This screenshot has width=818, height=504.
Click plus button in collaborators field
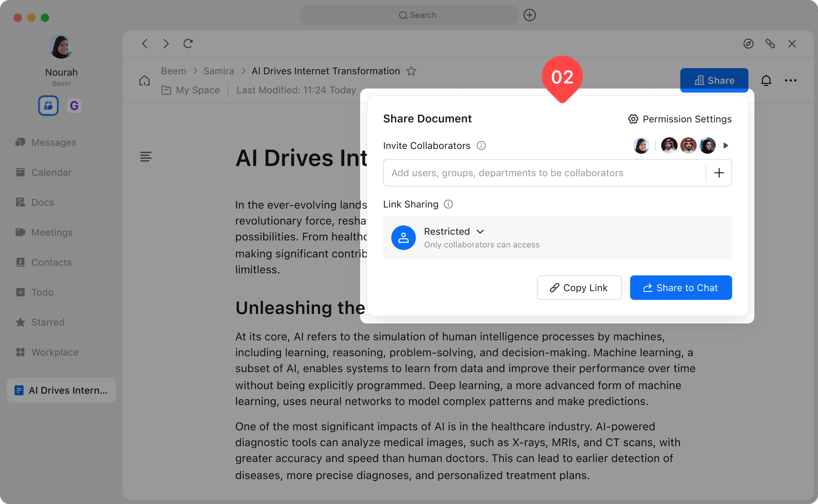click(x=719, y=173)
